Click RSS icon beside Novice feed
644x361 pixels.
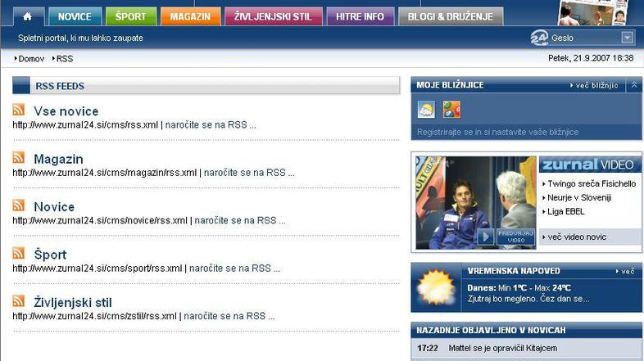tap(19, 205)
